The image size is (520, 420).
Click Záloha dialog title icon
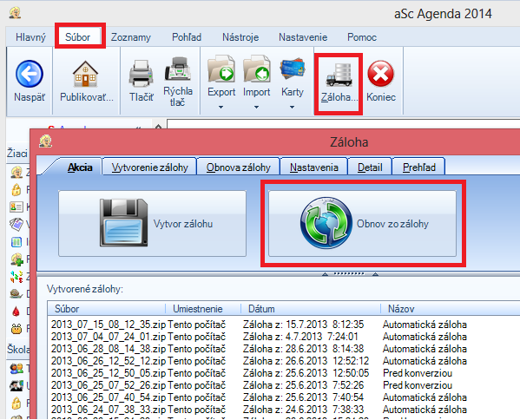45,141
